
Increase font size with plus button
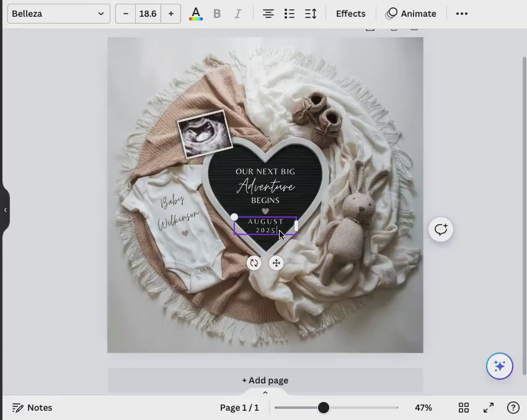pyautogui.click(x=170, y=14)
